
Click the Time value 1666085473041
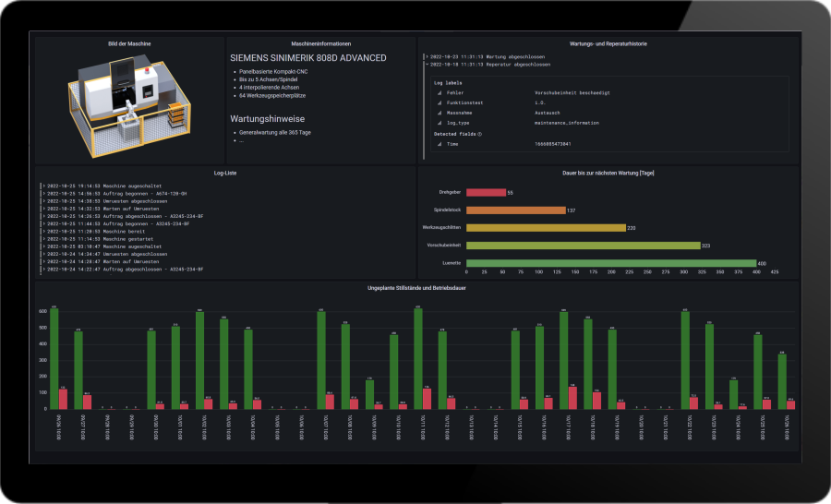click(x=553, y=144)
